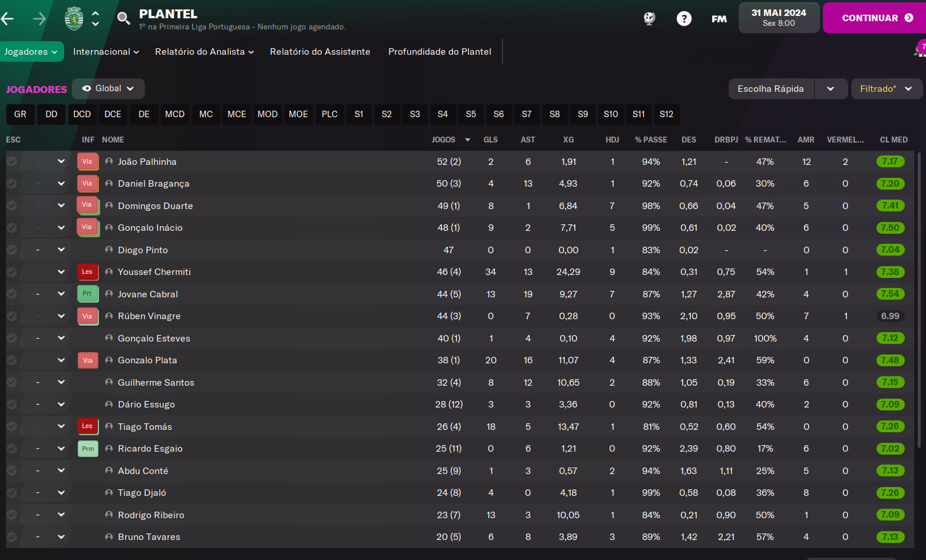926x560 pixels.
Task: Toggle the club crest up/down switcher arrows
Action: click(x=95, y=18)
